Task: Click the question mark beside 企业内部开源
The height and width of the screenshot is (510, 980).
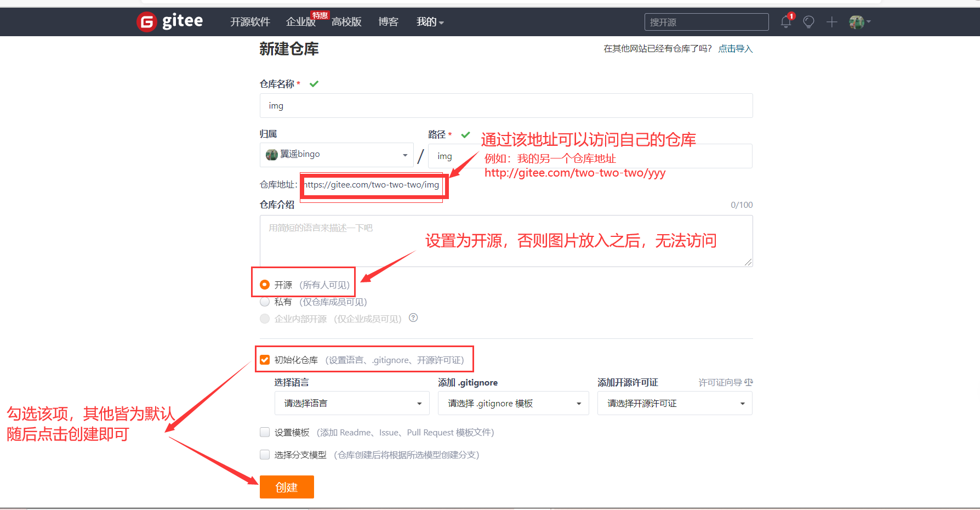Action: 413,318
